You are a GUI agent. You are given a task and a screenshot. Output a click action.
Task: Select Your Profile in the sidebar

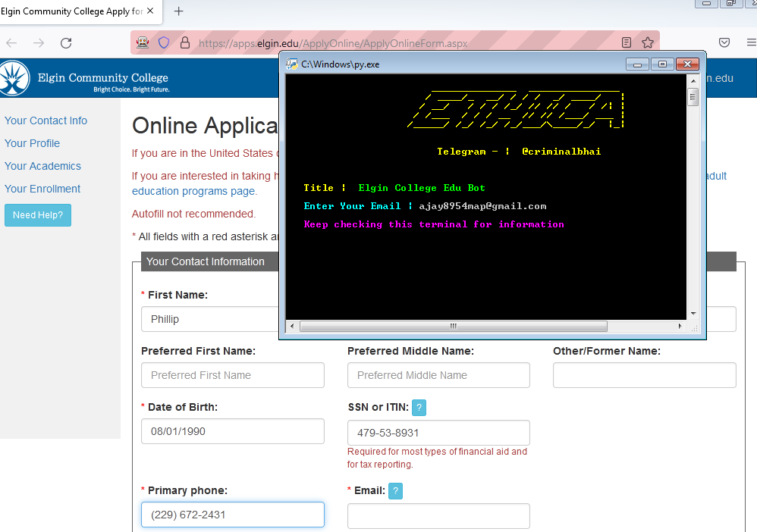pos(32,143)
